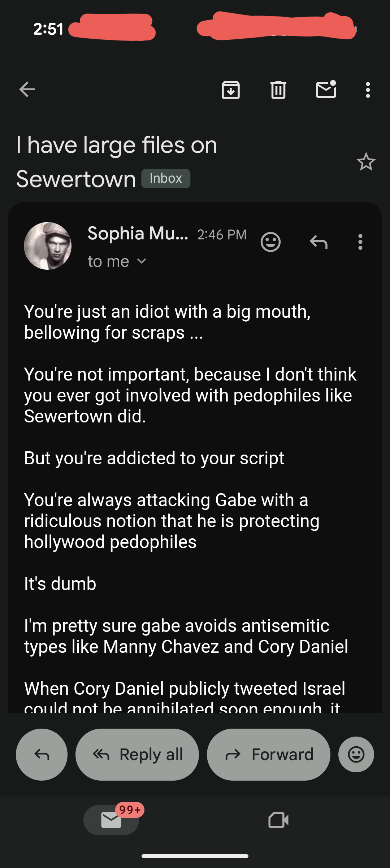390x868 pixels.
Task: Add emoji reaction beside sender time
Action: tap(270, 242)
